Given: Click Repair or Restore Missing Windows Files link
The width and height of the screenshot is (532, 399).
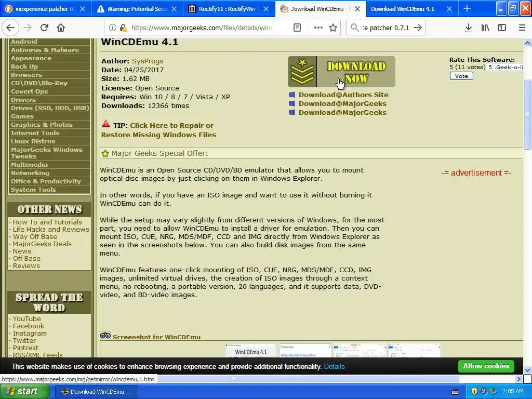Looking at the screenshot, I should 158,130.
